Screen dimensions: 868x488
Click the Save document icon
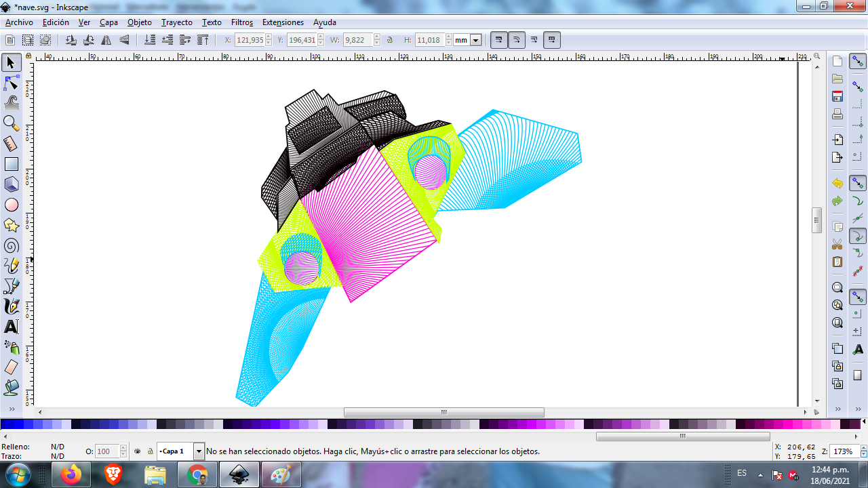click(x=837, y=96)
